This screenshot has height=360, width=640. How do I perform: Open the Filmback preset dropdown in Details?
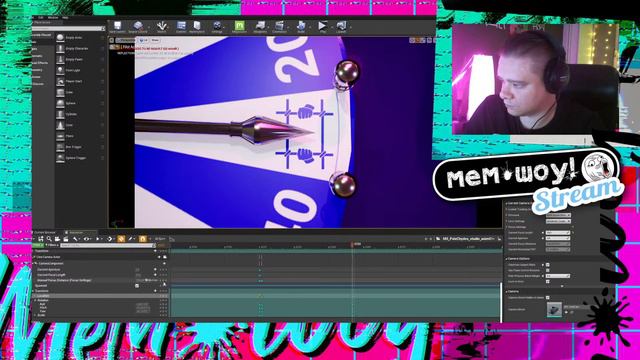coord(558,215)
